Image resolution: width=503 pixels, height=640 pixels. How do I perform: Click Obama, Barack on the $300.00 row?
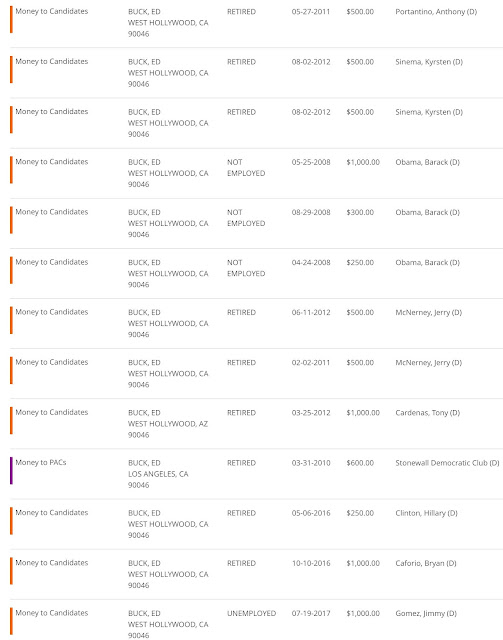pyautogui.click(x=427, y=212)
